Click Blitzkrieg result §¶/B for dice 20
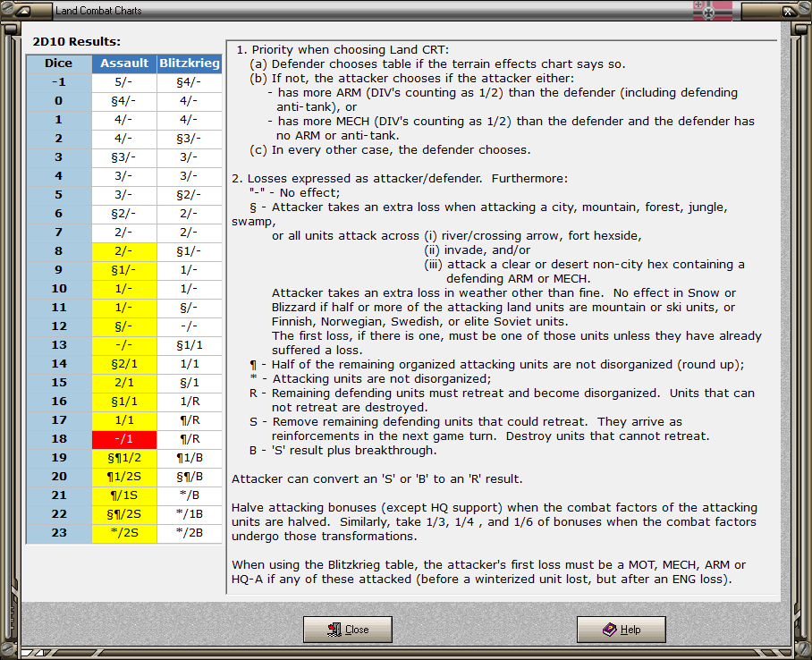Screen dimensions: 812x660 pyautogui.click(x=190, y=477)
